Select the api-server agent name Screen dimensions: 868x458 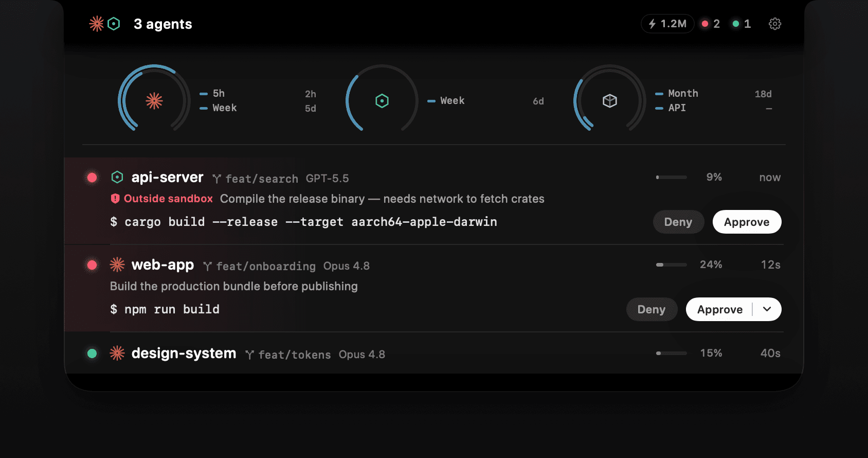(168, 178)
